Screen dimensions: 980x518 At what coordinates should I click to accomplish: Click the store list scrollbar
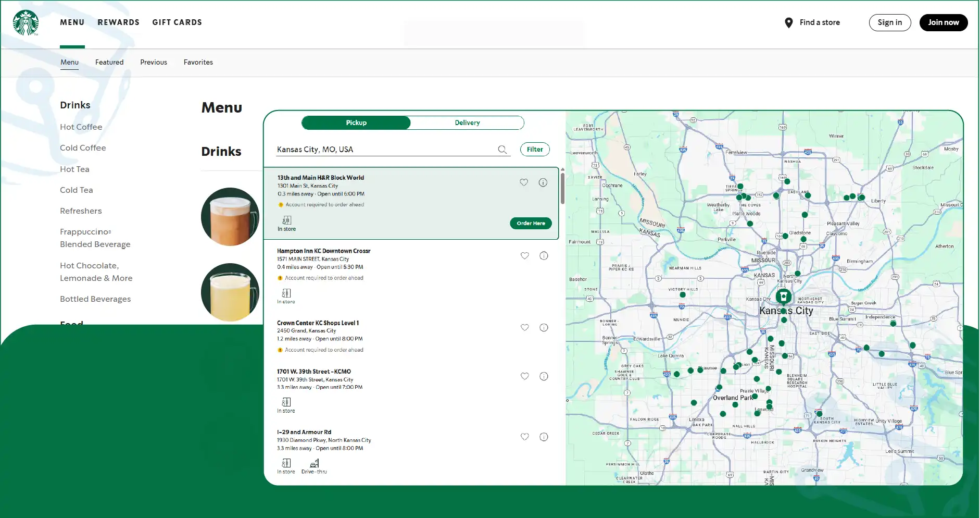coord(562,188)
